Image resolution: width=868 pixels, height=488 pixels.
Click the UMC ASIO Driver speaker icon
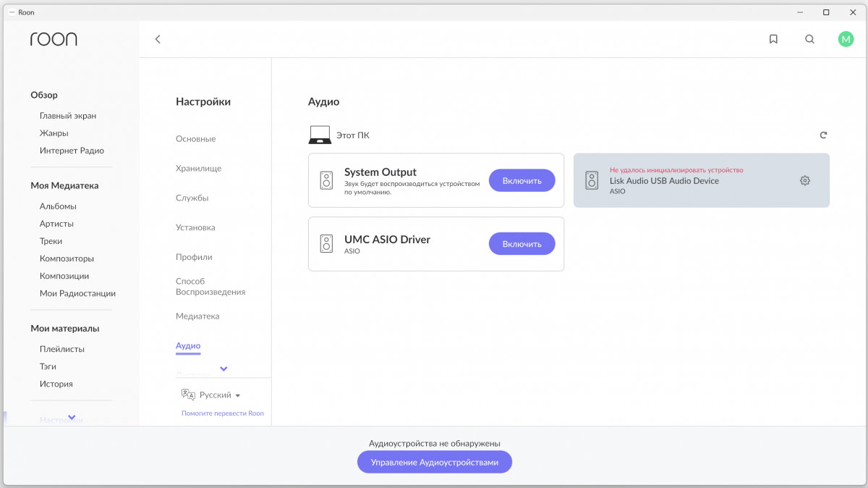tap(327, 244)
